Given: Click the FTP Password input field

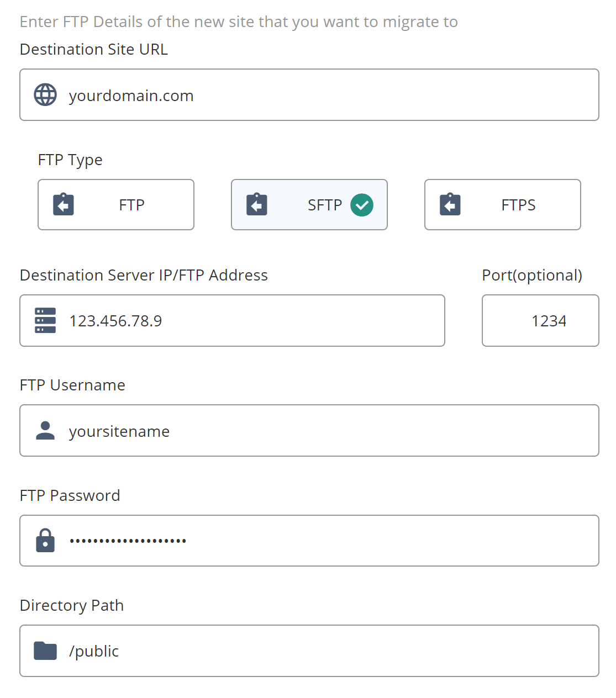Looking at the screenshot, I should [309, 541].
